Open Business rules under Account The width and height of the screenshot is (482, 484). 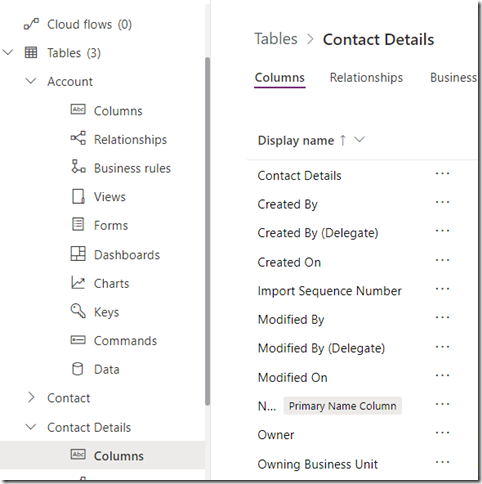pyautogui.click(x=121, y=168)
